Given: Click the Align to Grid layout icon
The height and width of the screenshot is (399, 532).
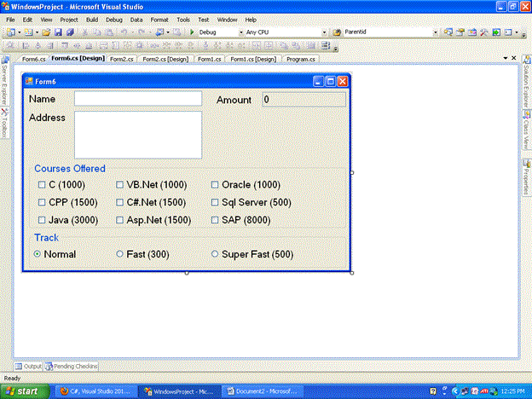Looking at the screenshot, I should pyautogui.click(x=10, y=45).
